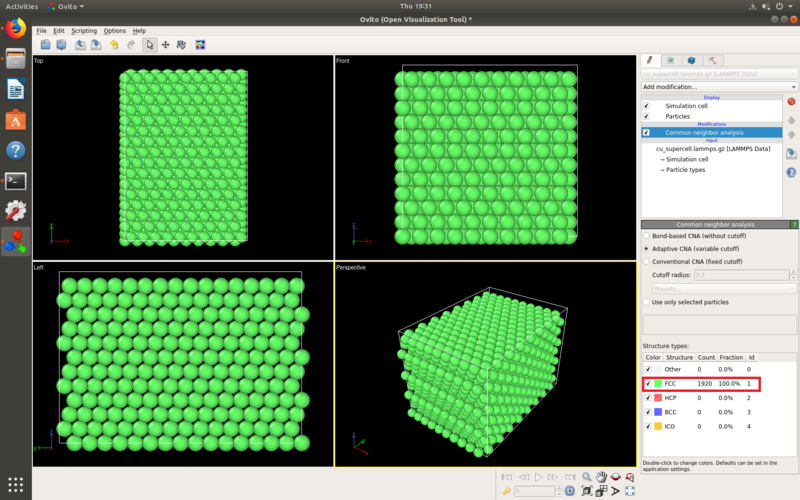Click the delete modification red icon
800x500 pixels.
tap(791, 102)
